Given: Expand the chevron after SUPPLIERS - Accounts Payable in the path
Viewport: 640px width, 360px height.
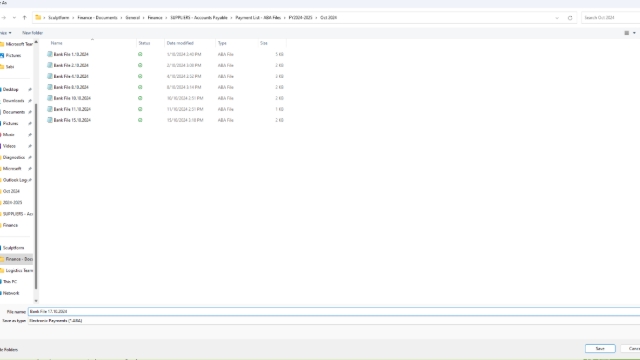Looking at the screenshot, I should [231, 18].
